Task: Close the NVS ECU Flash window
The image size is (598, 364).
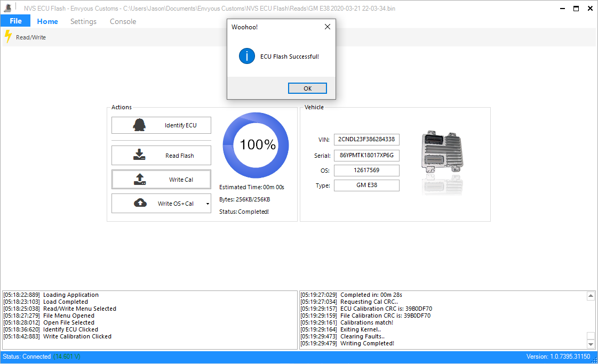Action: 590,9
